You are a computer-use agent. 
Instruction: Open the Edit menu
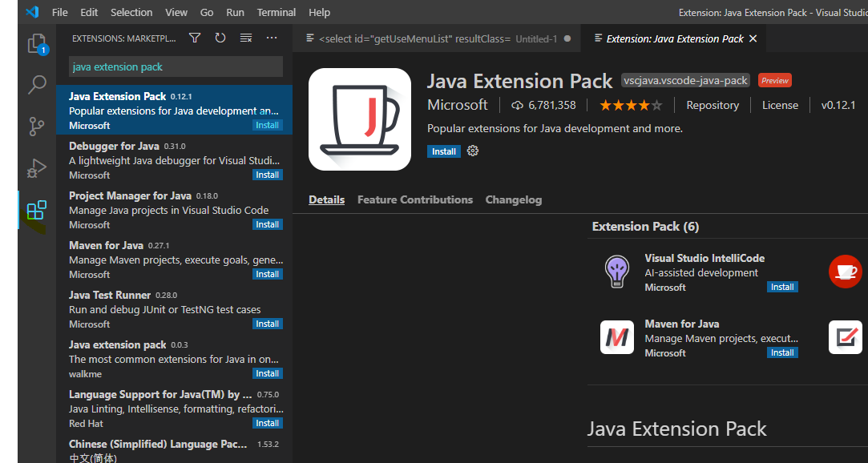tap(89, 12)
